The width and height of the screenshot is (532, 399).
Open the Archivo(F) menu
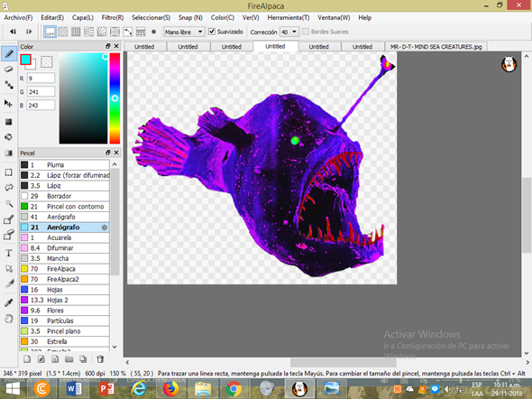[x=18, y=18]
